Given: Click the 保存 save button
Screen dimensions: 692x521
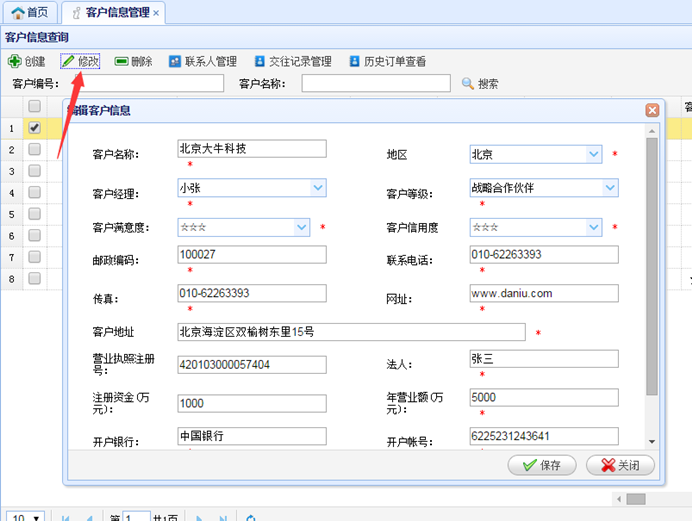Looking at the screenshot, I should coord(542,465).
